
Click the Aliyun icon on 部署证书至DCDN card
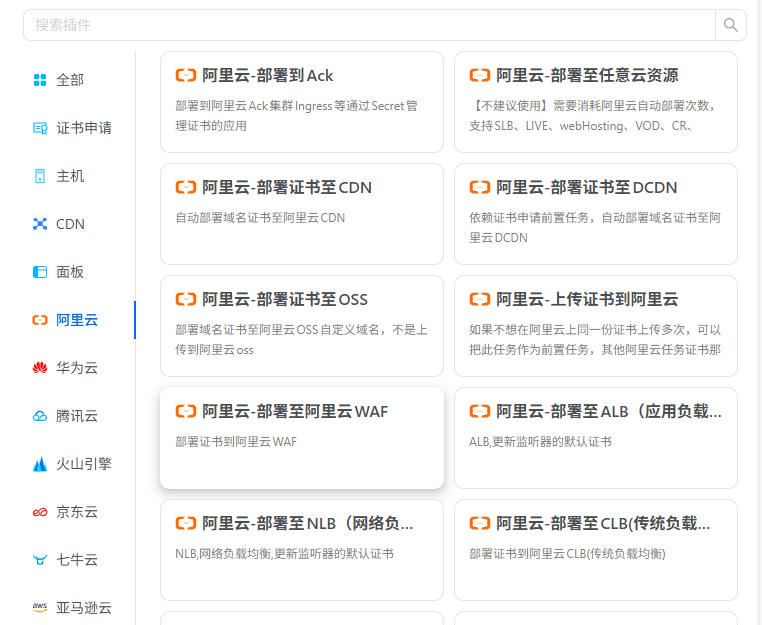point(480,187)
